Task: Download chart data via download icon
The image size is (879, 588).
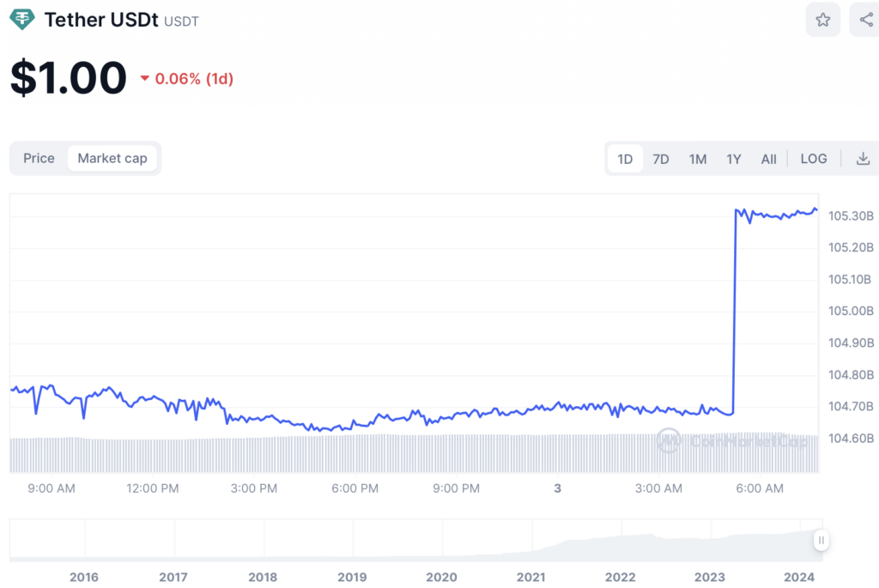Action: (x=863, y=159)
